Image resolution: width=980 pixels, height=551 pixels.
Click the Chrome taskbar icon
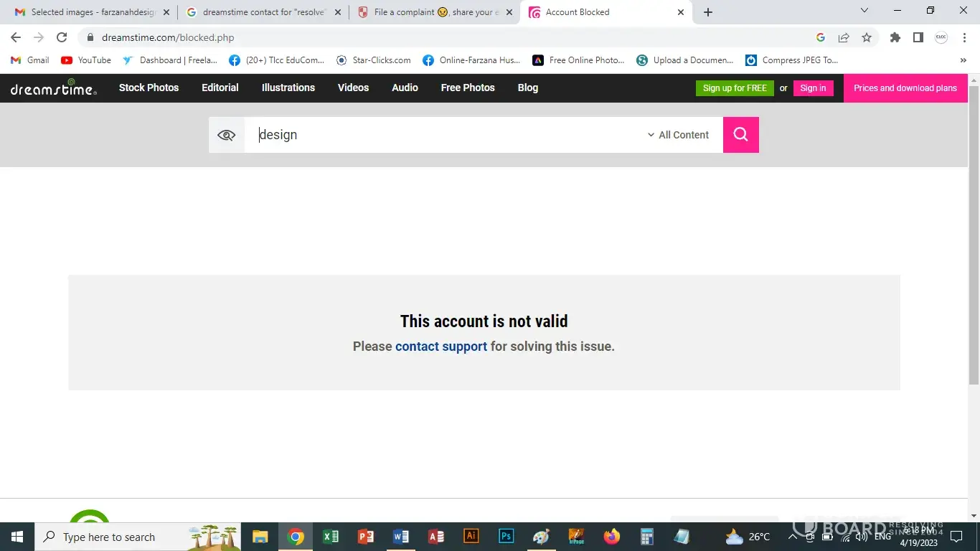(x=296, y=537)
